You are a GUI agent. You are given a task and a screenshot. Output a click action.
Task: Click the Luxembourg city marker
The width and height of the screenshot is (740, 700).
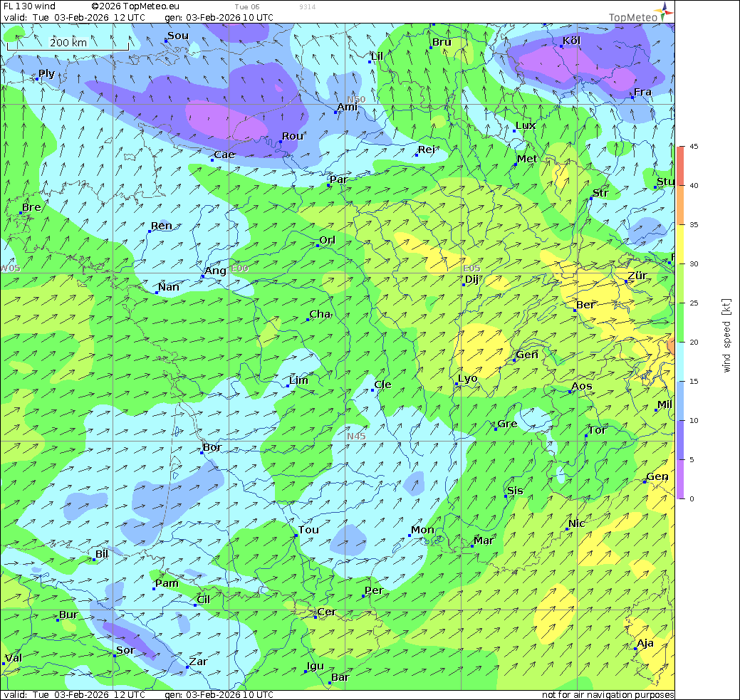click(515, 131)
